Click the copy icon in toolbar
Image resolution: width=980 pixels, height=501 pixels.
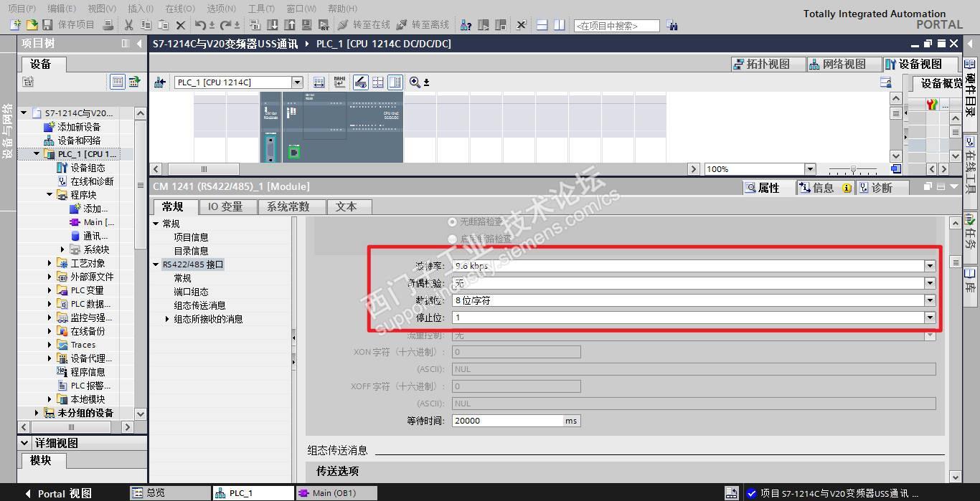pyautogui.click(x=146, y=25)
